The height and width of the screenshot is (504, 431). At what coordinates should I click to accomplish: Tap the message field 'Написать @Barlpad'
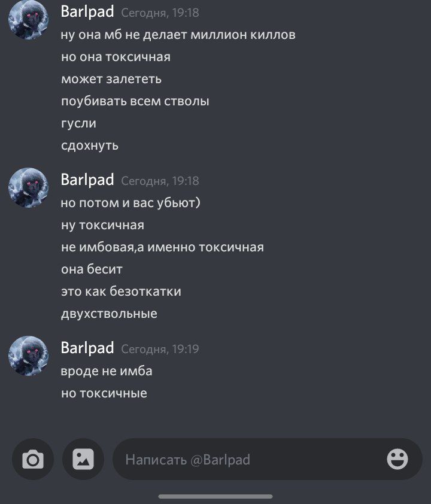268,459
